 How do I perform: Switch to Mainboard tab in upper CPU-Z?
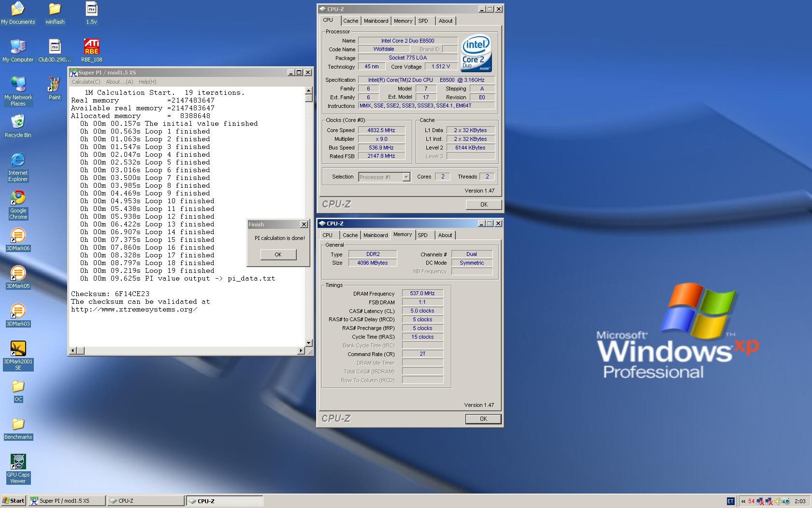coord(376,21)
